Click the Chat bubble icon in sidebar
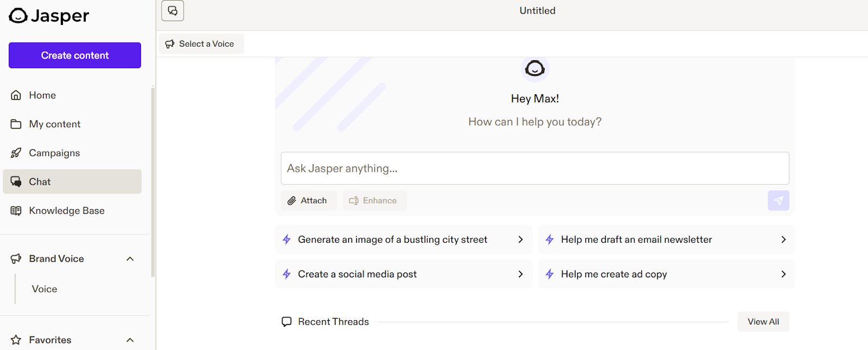Image resolution: width=868 pixels, height=350 pixels. (x=16, y=182)
